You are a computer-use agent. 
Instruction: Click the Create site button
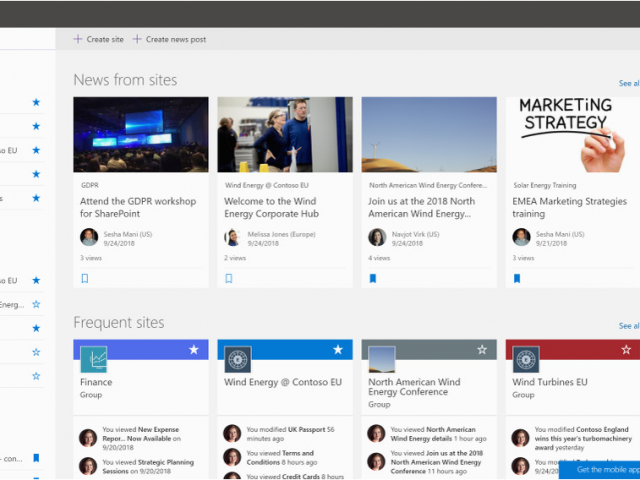(98, 39)
